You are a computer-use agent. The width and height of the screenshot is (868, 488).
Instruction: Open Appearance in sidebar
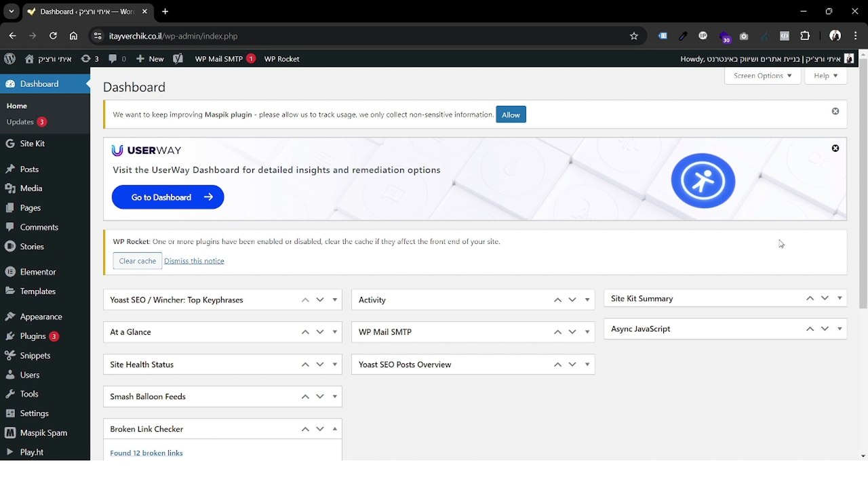(x=45, y=317)
